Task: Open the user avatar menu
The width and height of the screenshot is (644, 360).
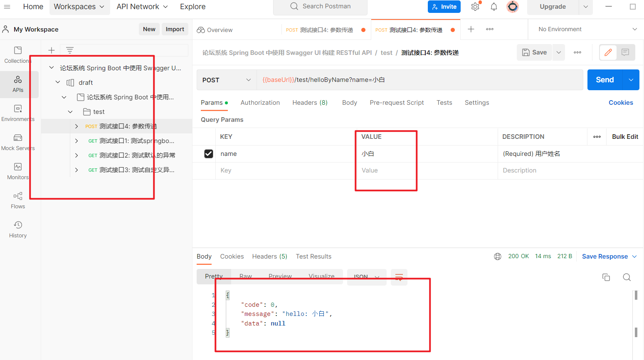Action: 513,7
